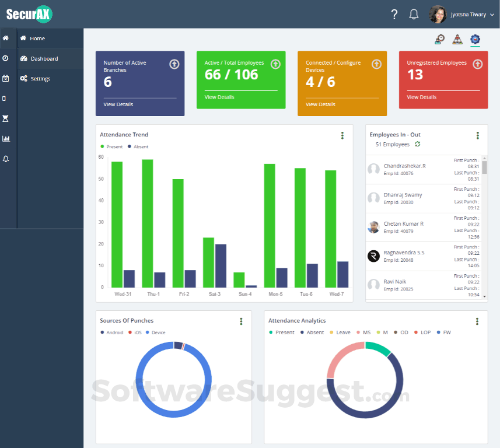Image resolution: width=500 pixels, height=448 pixels.
Task: Toggle the Absent series in Attendance Trend legend
Action: [138, 146]
